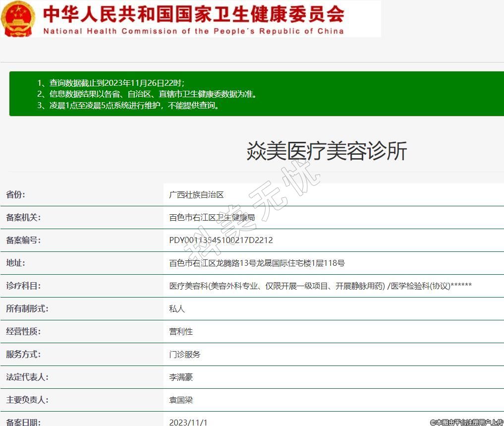This screenshot has height=426, width=504.
Task: Click the 营利性 business nature value
Action: click(x=181, y=332)
